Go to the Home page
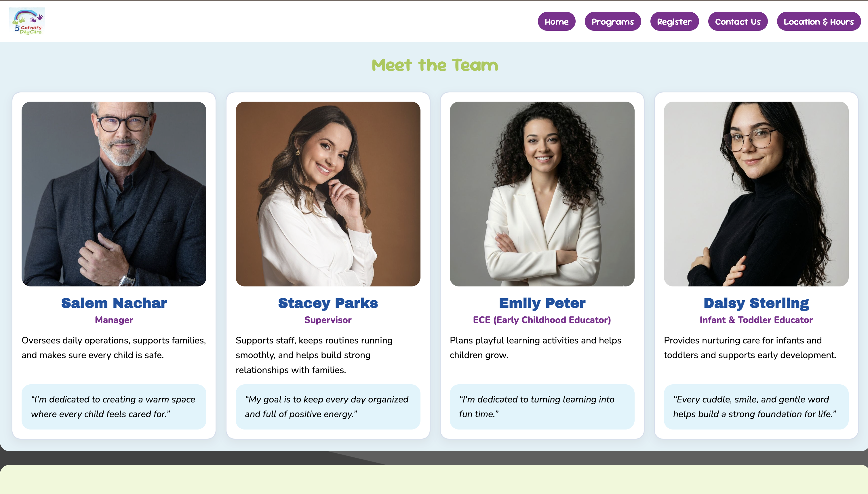The image size is (868, 494). [x=556, y=22]
